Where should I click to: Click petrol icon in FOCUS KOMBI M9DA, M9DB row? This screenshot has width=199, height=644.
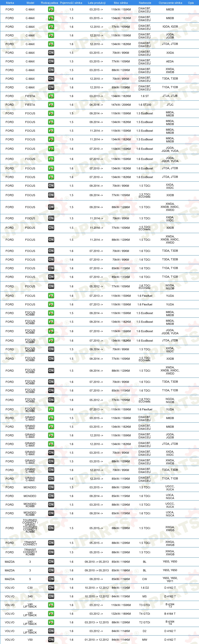click(x=51, y=322)
